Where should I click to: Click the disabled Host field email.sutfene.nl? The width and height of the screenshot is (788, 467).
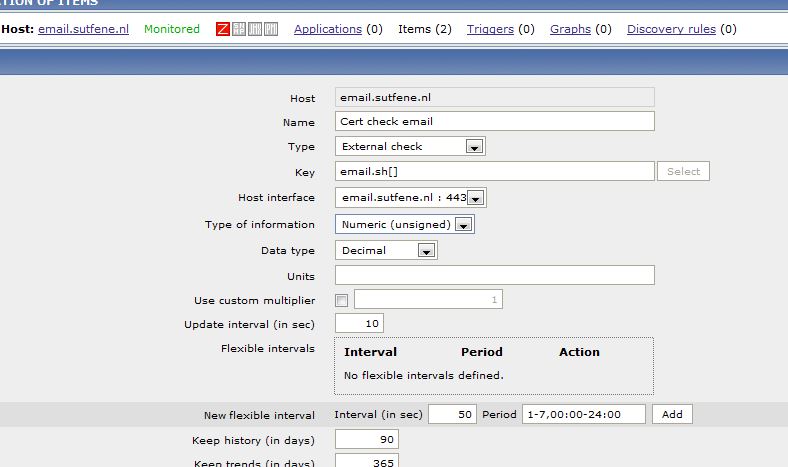click(x=495, y=97)
